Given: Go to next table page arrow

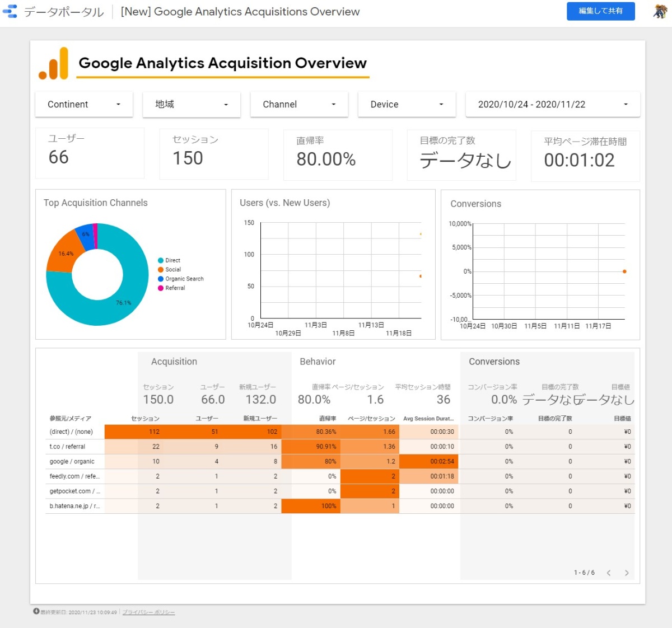Looking at the screenshot, I should pos(627,573).
